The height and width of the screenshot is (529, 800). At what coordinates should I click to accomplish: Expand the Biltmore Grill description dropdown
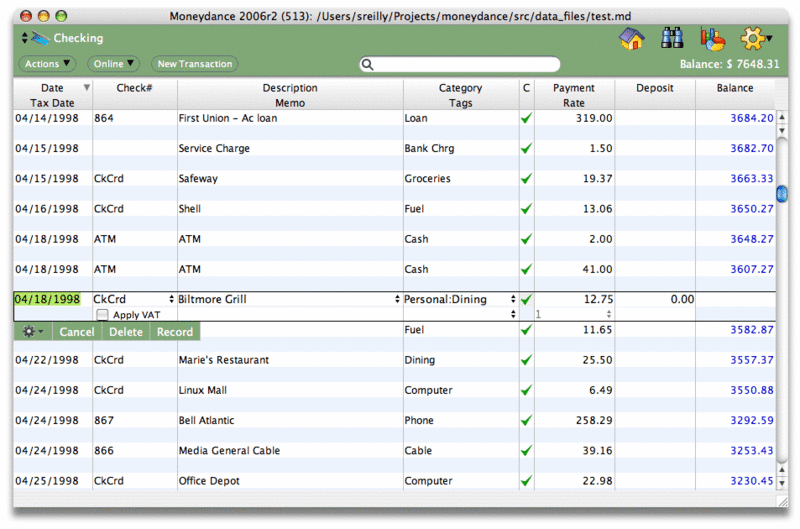397,299
